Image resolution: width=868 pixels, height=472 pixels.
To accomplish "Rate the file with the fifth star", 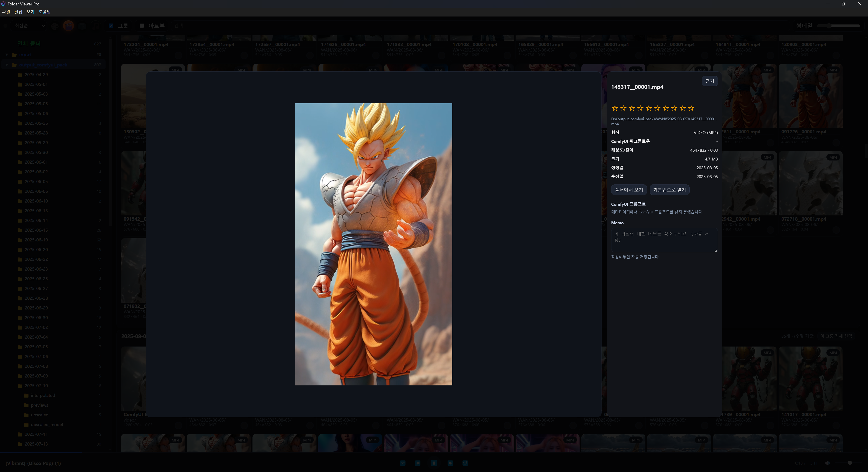I will [649, 108].
